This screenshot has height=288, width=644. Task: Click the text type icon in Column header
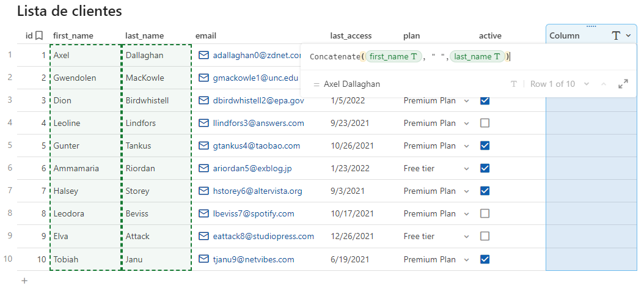point(616,35)
